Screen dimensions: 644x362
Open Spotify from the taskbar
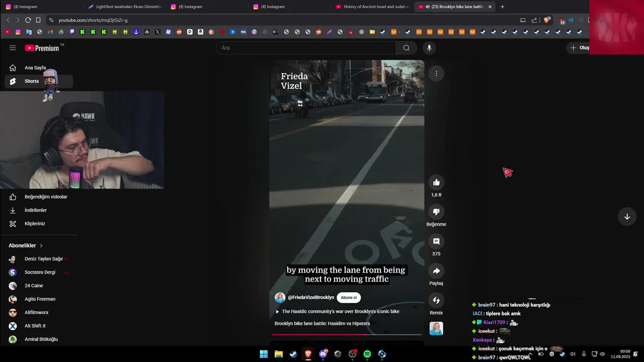[x=367, y=354]
